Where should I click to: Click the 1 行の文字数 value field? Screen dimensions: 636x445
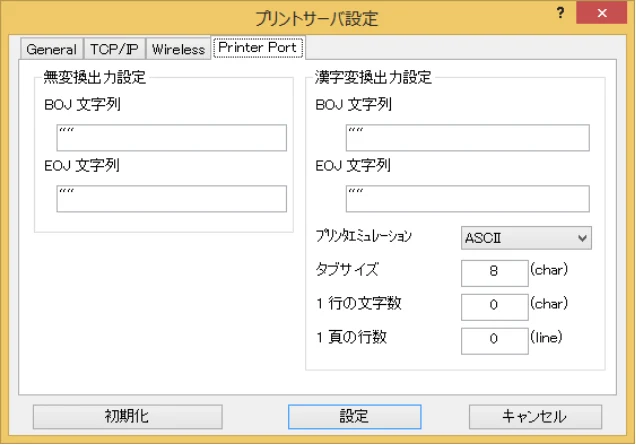pos(494,307)
